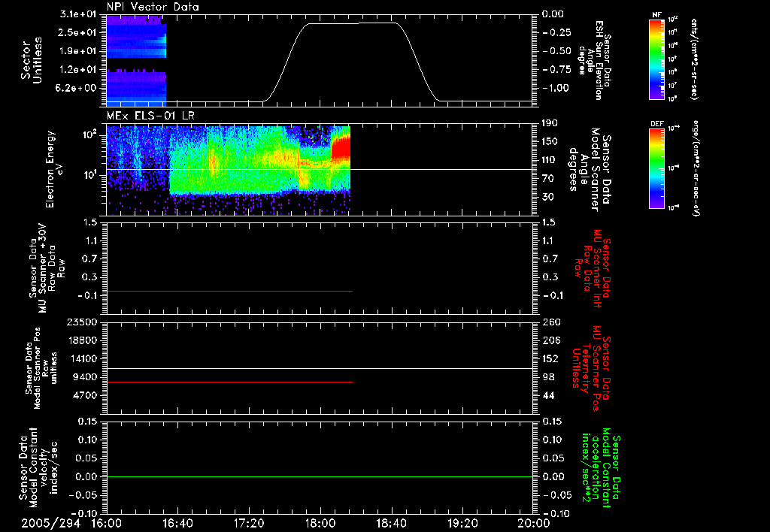This screenshot has height=532, width=770.
Task: Click the red line in the MU Scanner raw data panel
Action: click(229, 291)
